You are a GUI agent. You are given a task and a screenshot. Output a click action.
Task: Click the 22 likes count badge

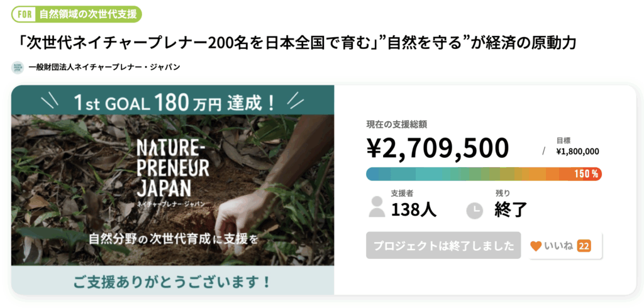584,246
